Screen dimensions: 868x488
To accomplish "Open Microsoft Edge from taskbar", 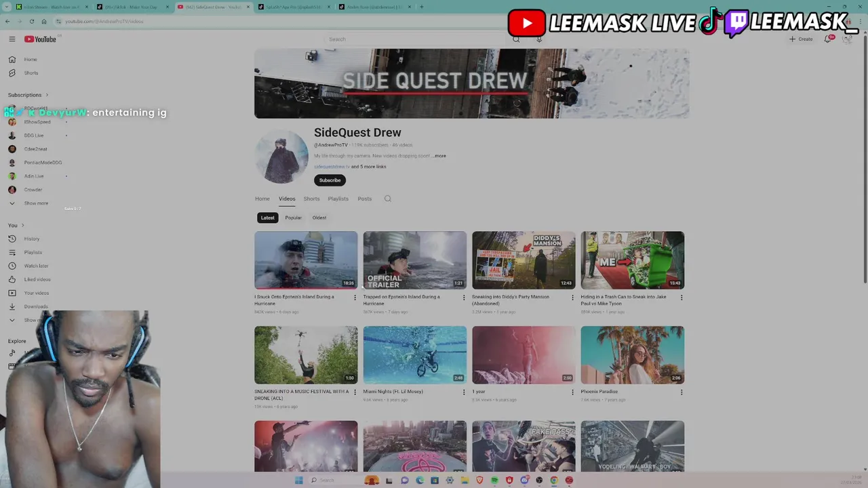I will click(420, 480).
